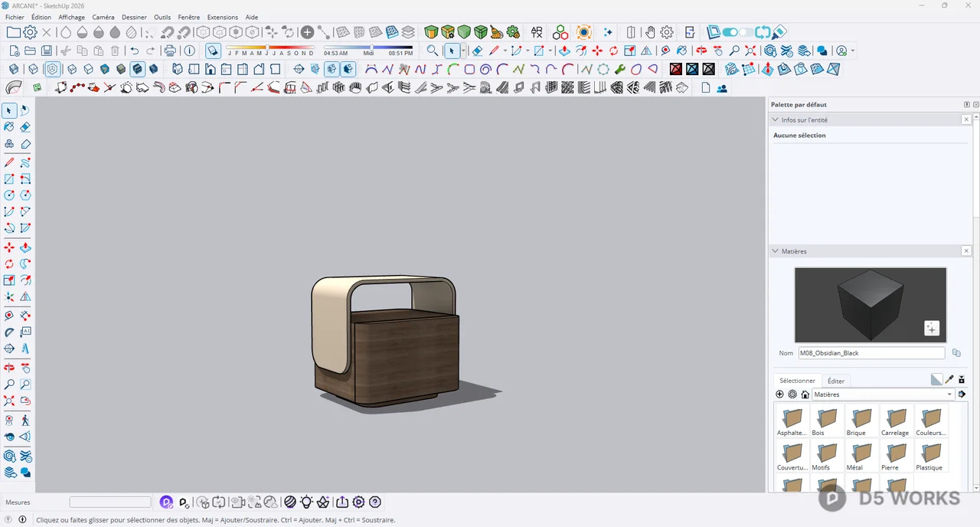Click the trash Delete icon in toolbar
The image size is (980, 527).
115,51
